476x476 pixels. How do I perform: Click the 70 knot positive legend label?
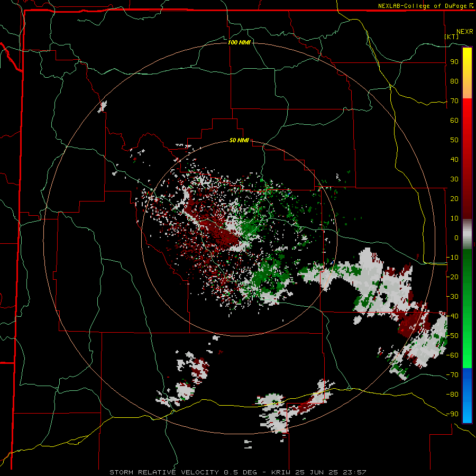[454, 101]
